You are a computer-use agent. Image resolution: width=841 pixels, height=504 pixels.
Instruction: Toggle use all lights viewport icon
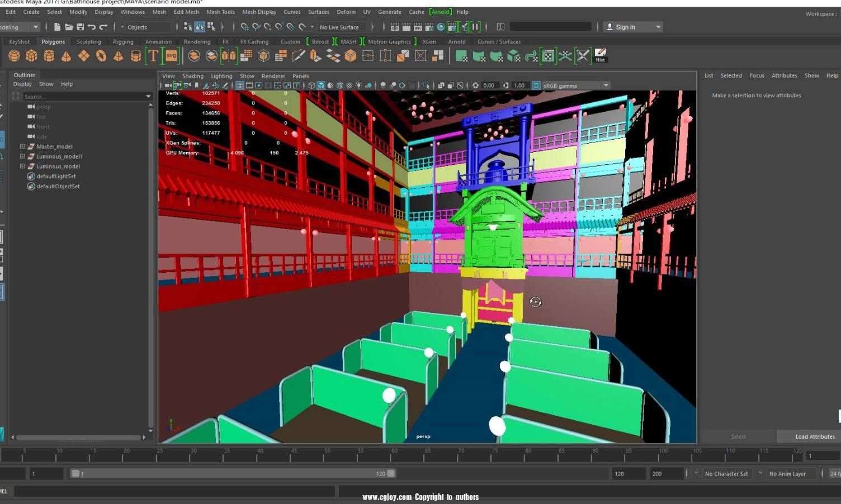358,85
